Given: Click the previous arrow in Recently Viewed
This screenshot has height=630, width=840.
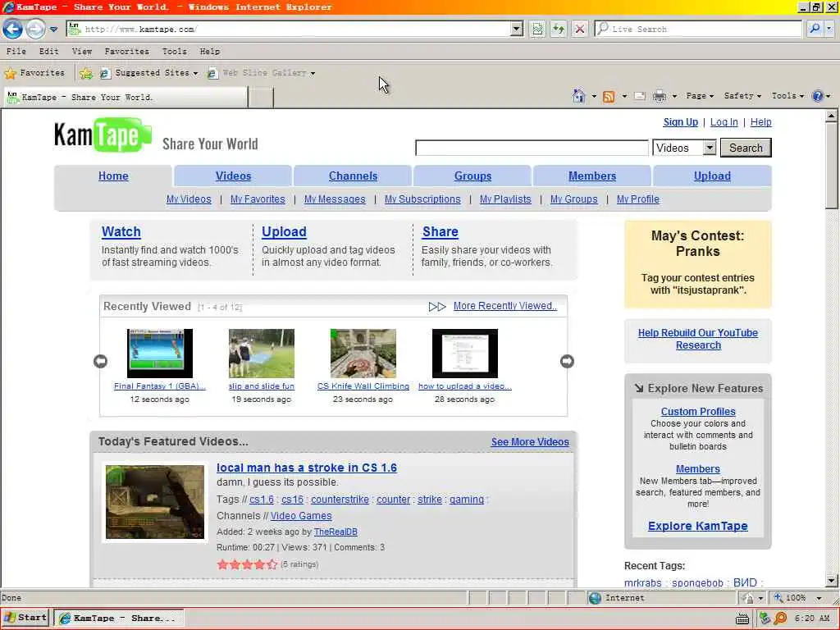Looking at the screenshot, I should pyautogui.click(x=100, y=362).
